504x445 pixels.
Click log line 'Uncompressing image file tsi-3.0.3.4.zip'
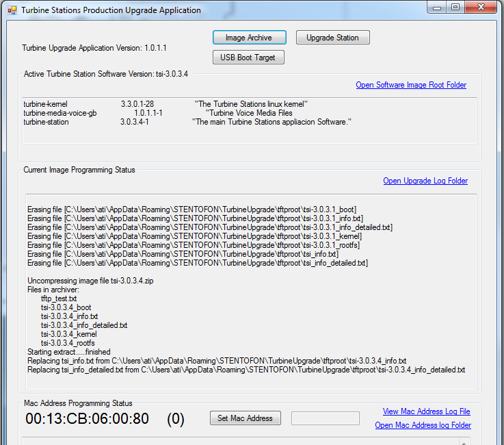90,281
